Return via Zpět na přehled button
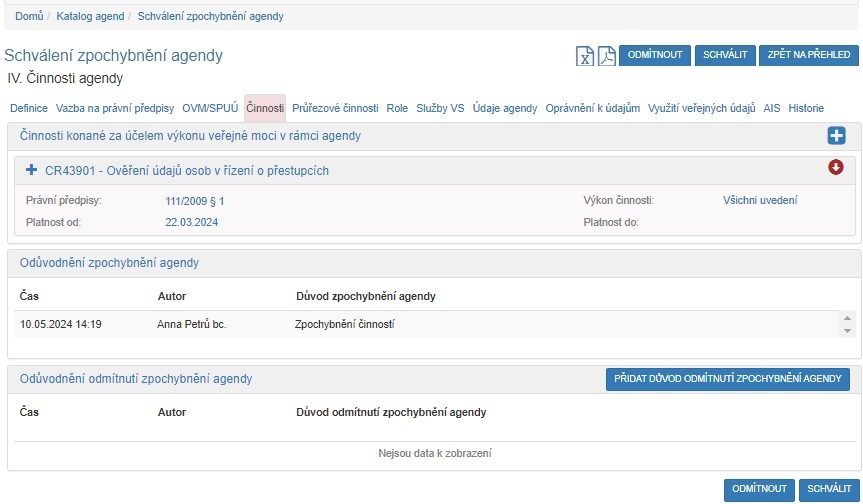Viewport: 863px width, 504px height. 808,55
